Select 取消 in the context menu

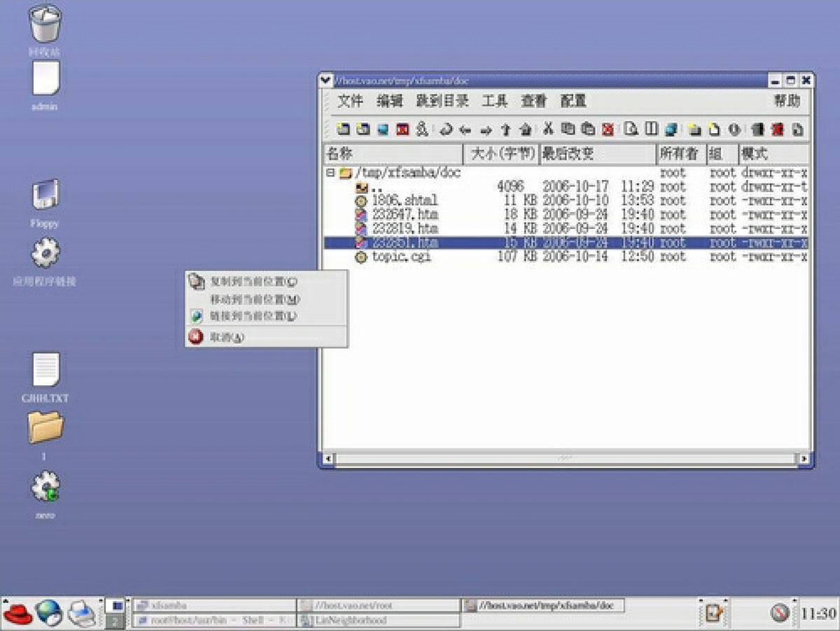click(x=226, y=338)
